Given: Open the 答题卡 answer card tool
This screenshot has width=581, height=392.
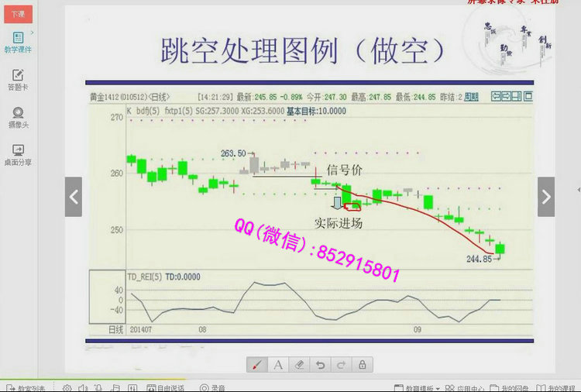Looking at the screenshot, I should [17, 80].
